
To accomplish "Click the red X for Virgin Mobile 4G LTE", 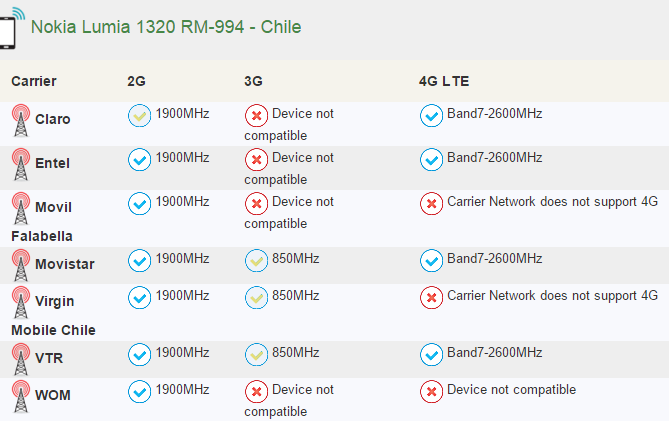I will 431,298.
